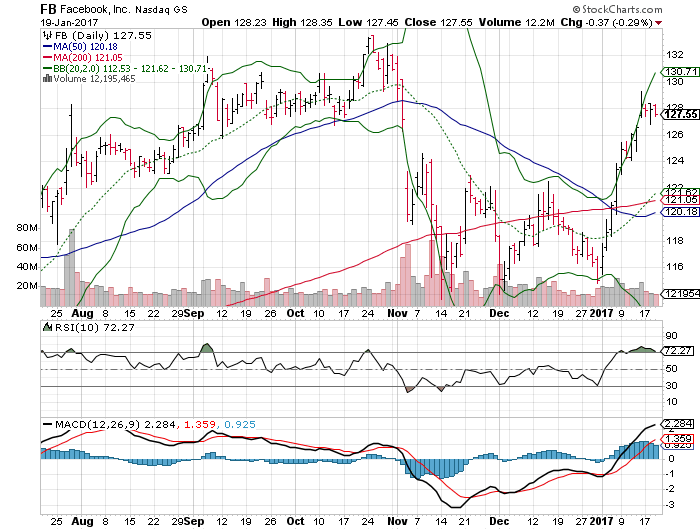Click the High 128.35 value
The width and height of the screenshot is (700, 530).
302,22
